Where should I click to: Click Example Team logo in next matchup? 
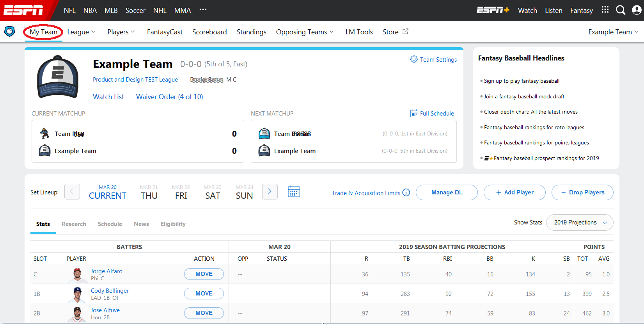pos(264,151)
